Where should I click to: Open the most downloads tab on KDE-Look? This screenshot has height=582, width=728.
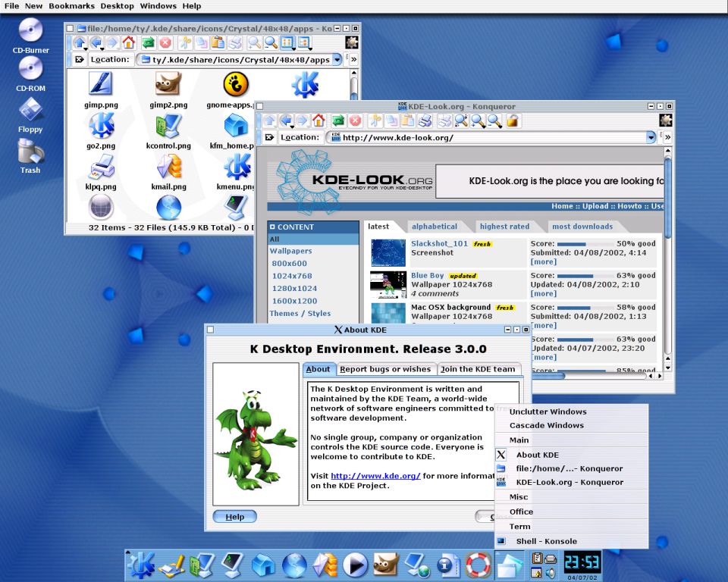click(582, 227)
